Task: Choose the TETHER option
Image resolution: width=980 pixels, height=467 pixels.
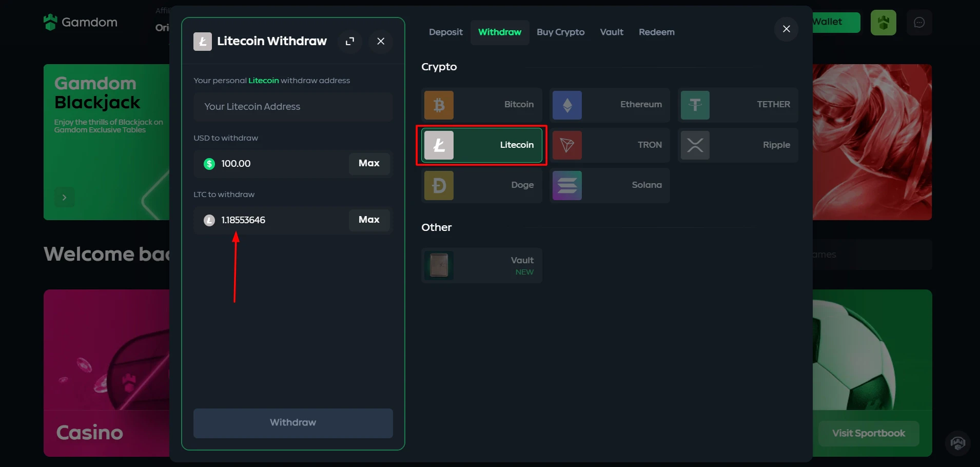Action: pyautogui.click(x=738, y=105)
